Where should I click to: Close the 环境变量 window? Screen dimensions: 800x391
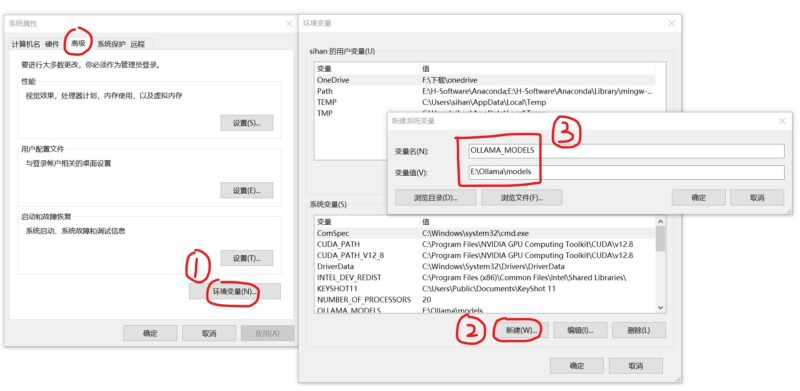(671, 23)
